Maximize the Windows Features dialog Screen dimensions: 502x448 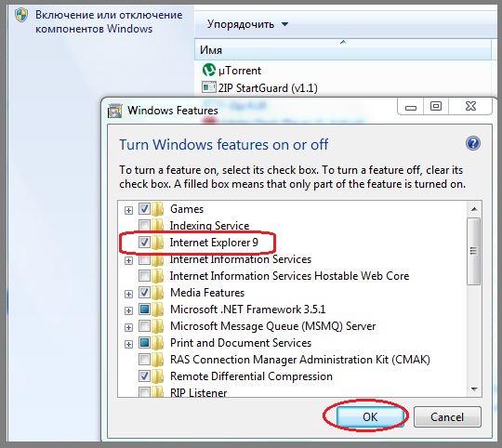tap(436, 106)
